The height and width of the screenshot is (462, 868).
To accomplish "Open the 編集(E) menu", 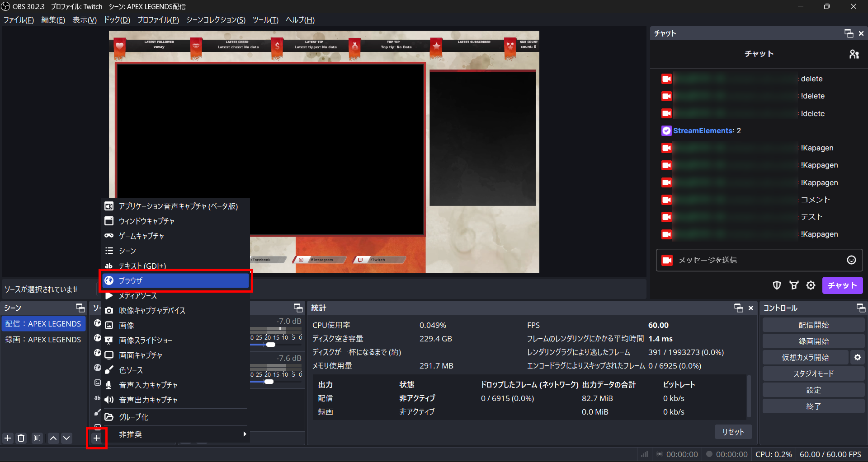I will click(x=53, y=20).
